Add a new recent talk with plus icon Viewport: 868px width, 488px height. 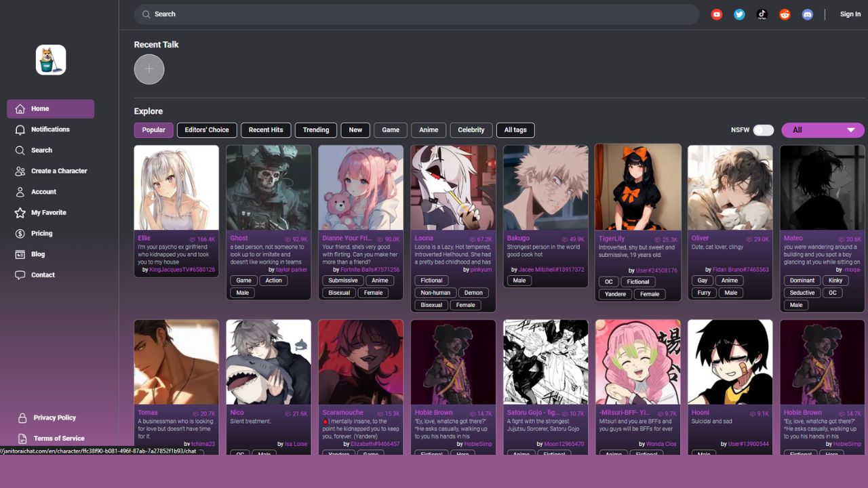[149, 69]
